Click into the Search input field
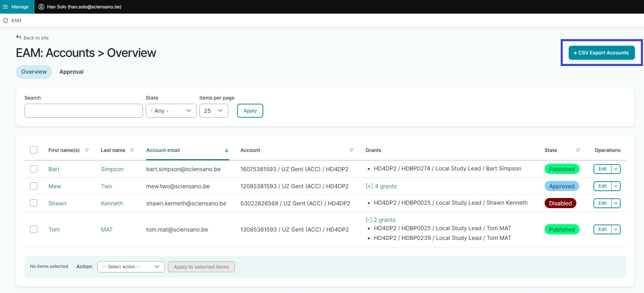The width and height of the screenshot is (644, 293). pyautogui.click(x=84, y=111)
